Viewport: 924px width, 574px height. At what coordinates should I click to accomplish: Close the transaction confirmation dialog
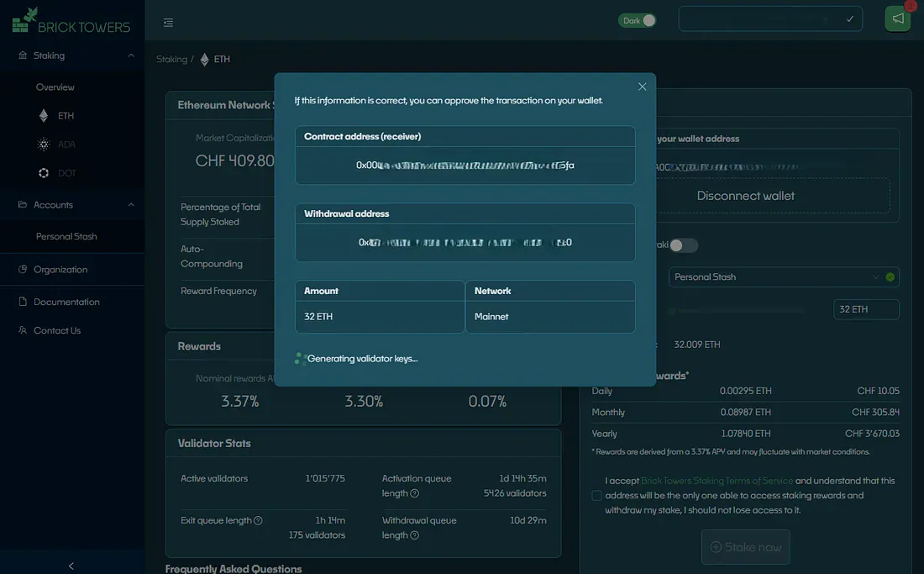(x=643, y=87)
